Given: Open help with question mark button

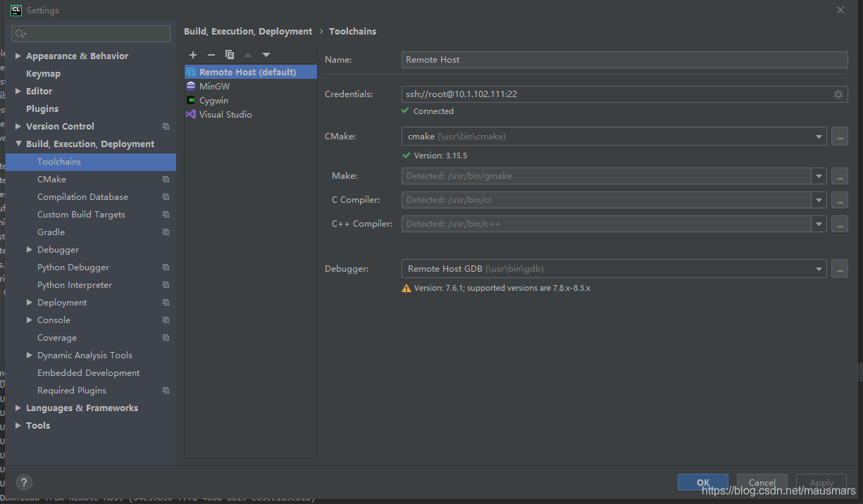Looking at the screenshot, I should (x=23, y=482).
